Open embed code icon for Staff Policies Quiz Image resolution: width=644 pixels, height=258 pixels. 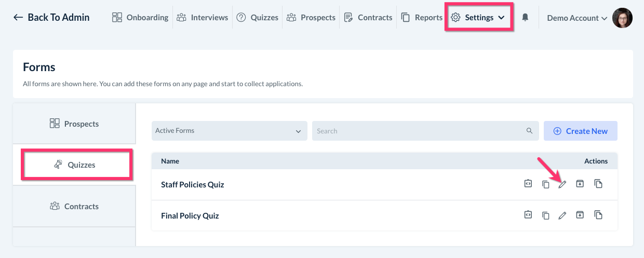[x=528, y=184]
